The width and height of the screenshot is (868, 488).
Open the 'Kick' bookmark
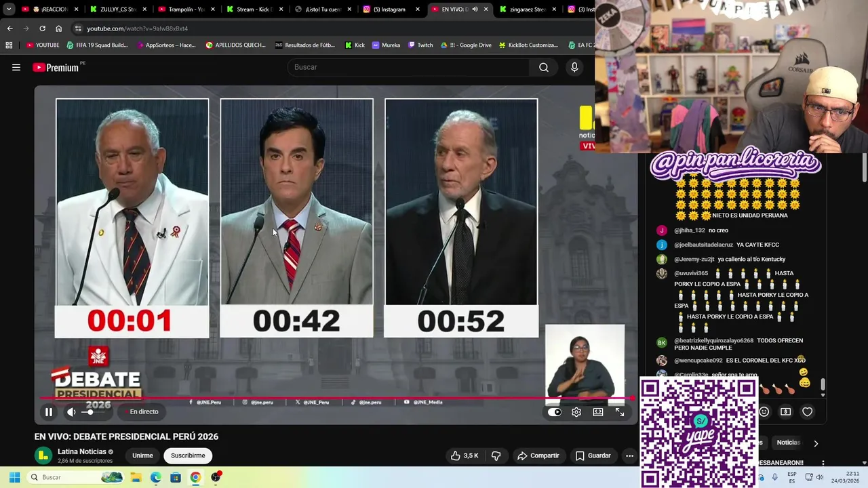355,45
